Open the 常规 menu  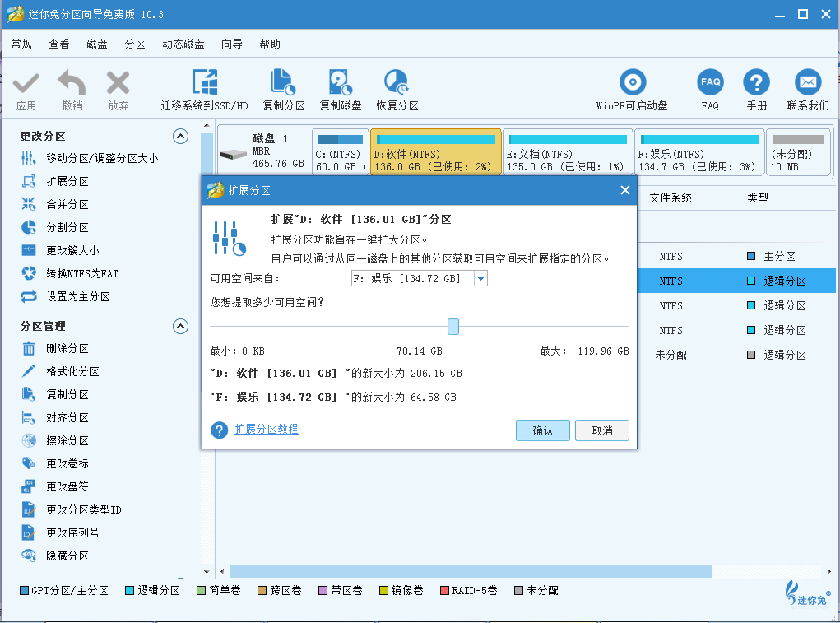click(21, 44)
